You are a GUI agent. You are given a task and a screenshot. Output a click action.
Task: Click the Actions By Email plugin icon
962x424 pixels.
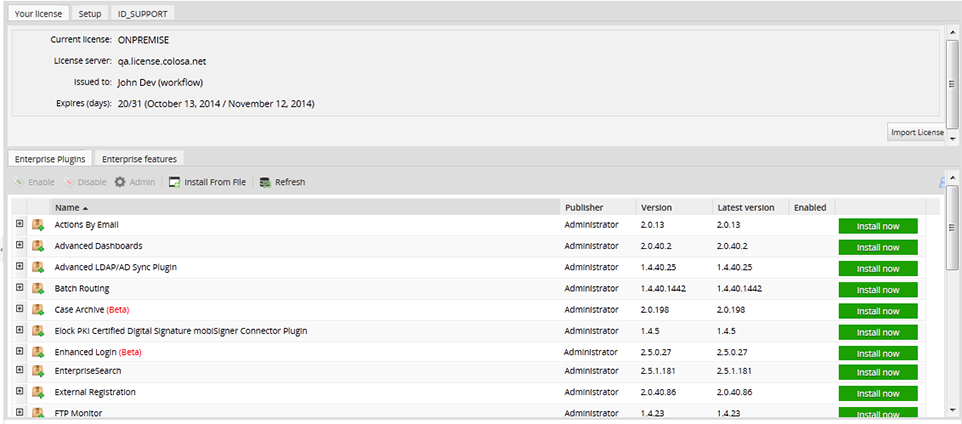coord(38,225)
